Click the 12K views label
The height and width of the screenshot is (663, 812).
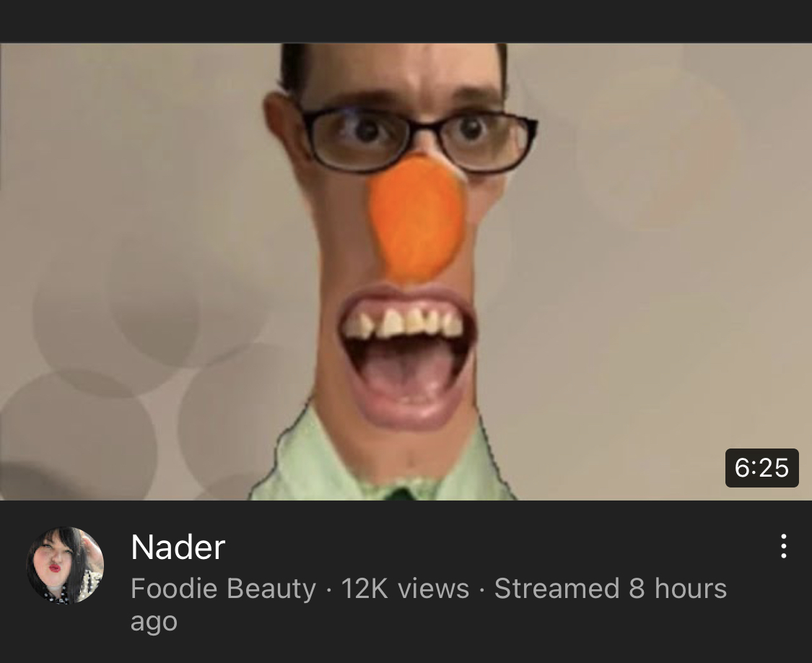point(405,589)
